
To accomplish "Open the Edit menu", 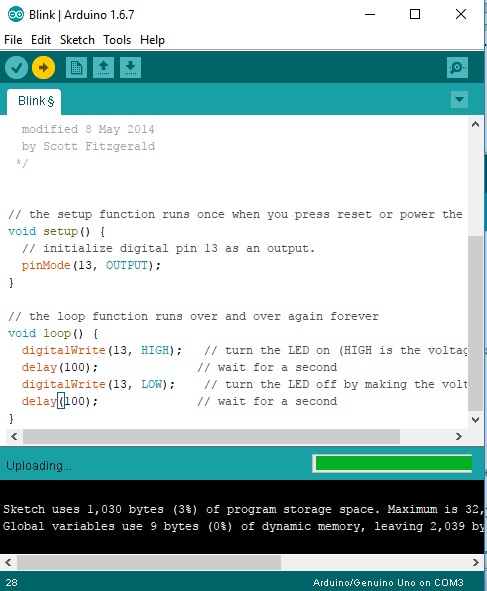I will (x=41, y=40).
